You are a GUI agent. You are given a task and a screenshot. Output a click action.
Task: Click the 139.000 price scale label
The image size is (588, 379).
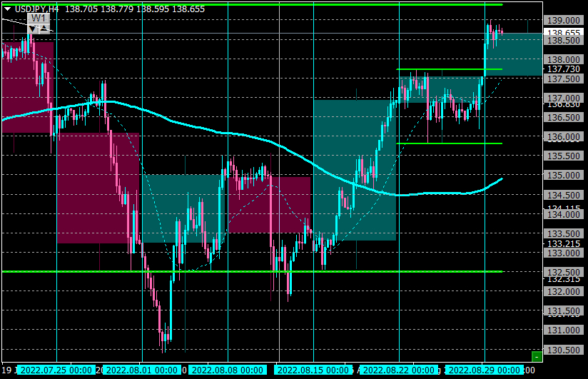563,21
